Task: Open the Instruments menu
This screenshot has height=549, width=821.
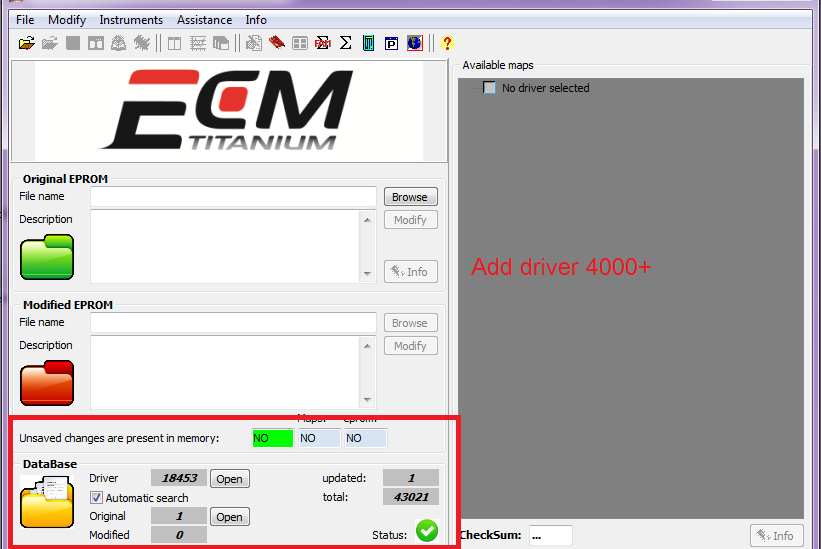Action: pyautogui.click(x=131, y=20)
